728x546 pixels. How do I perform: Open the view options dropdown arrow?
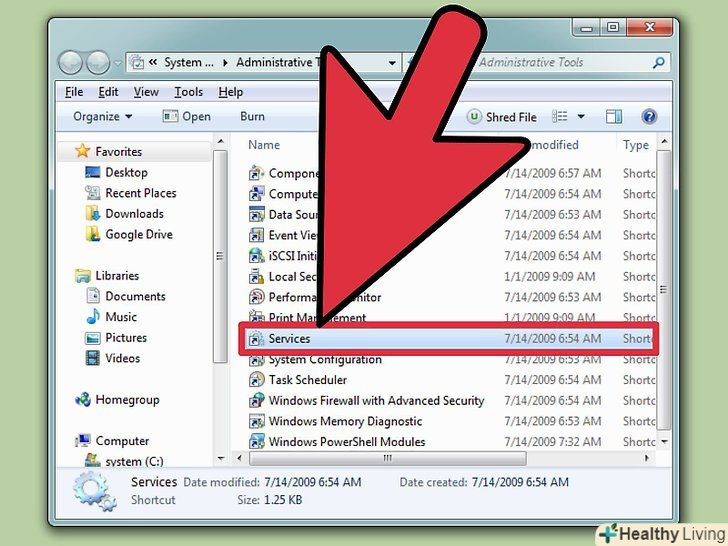point(581,117)
